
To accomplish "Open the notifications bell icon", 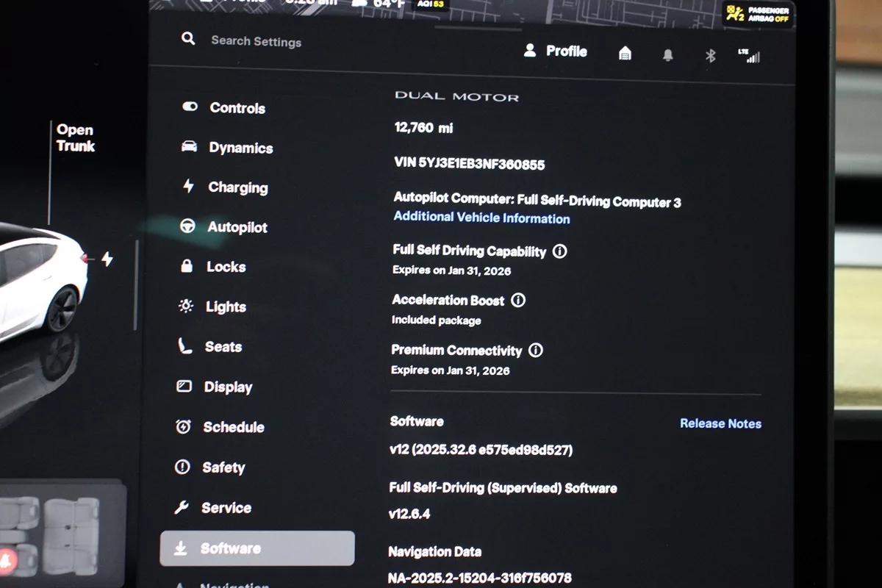I will [667, 55].
